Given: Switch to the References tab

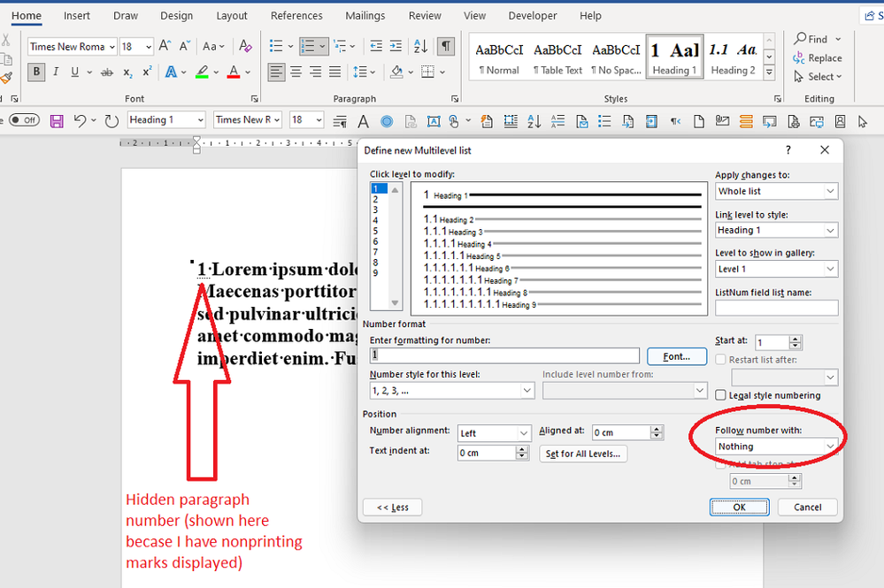Looking at the screenshot, I should [296, 16].
